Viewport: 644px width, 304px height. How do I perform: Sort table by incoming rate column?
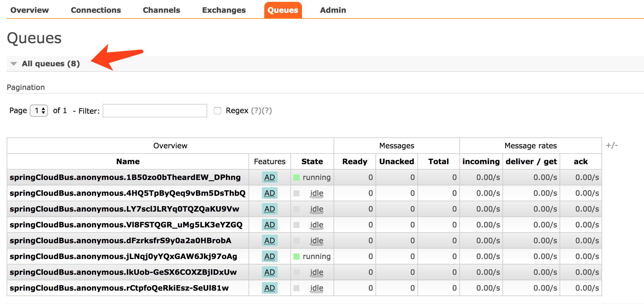[x=481, y=161]
